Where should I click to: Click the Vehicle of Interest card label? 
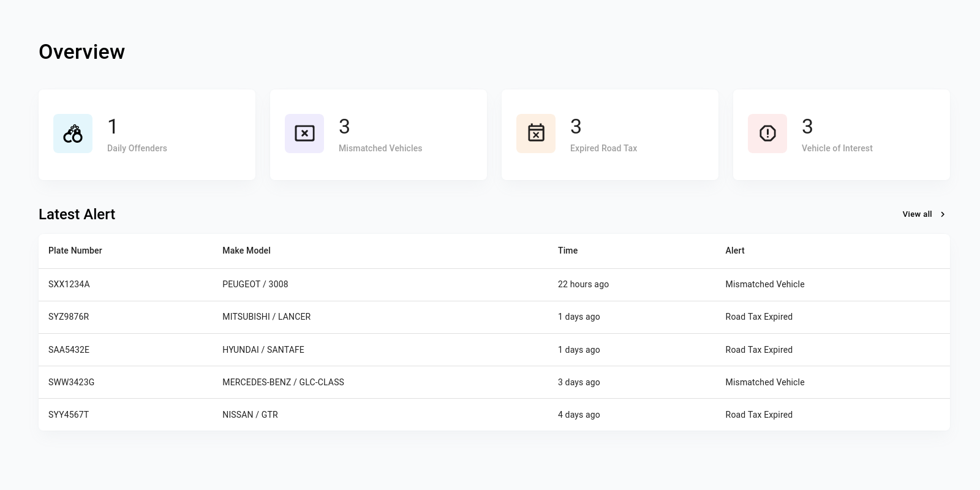(x=837, y=148)
